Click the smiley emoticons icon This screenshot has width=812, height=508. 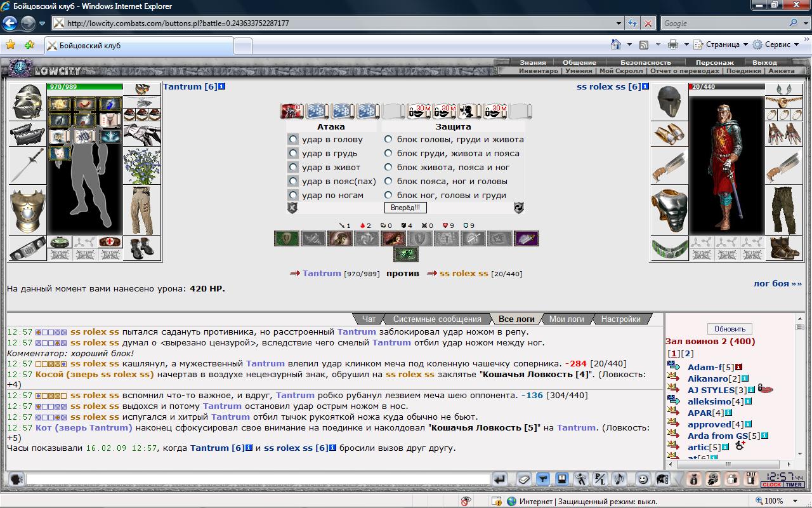pos(643,479)
